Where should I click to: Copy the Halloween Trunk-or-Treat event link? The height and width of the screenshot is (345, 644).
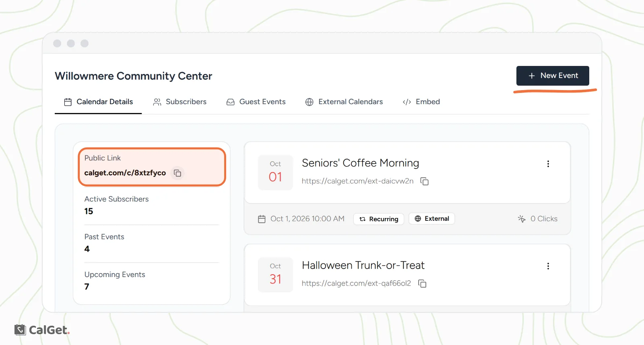tap(422, 283)
